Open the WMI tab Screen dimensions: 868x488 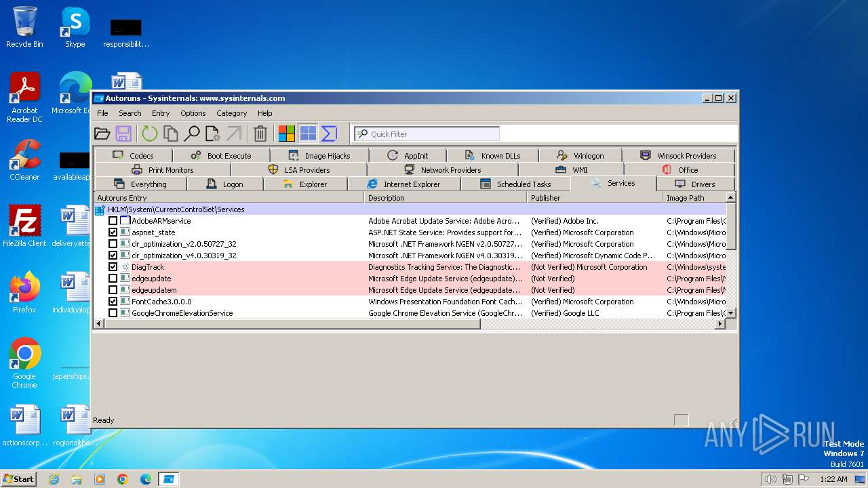(571, 169)
